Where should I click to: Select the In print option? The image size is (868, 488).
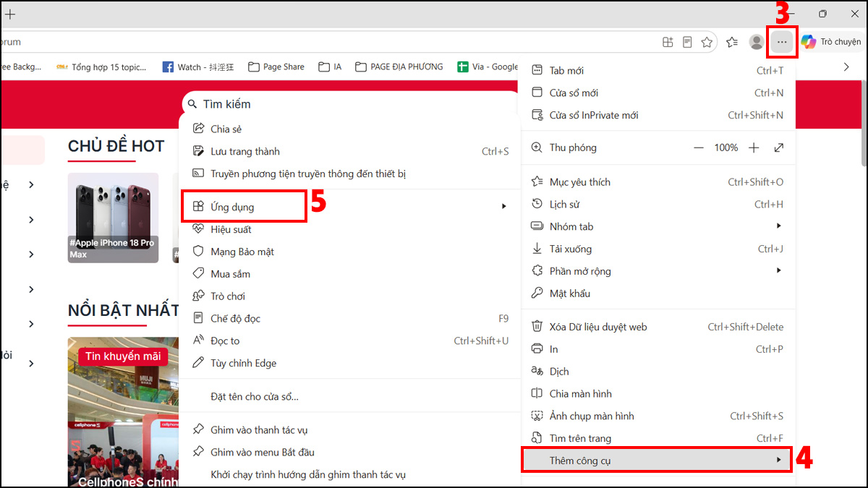point(658,349)
